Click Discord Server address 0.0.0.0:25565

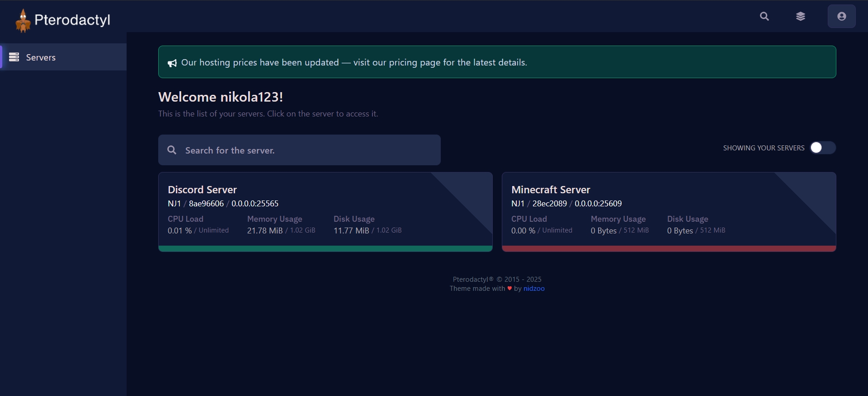tap(255, 204)
